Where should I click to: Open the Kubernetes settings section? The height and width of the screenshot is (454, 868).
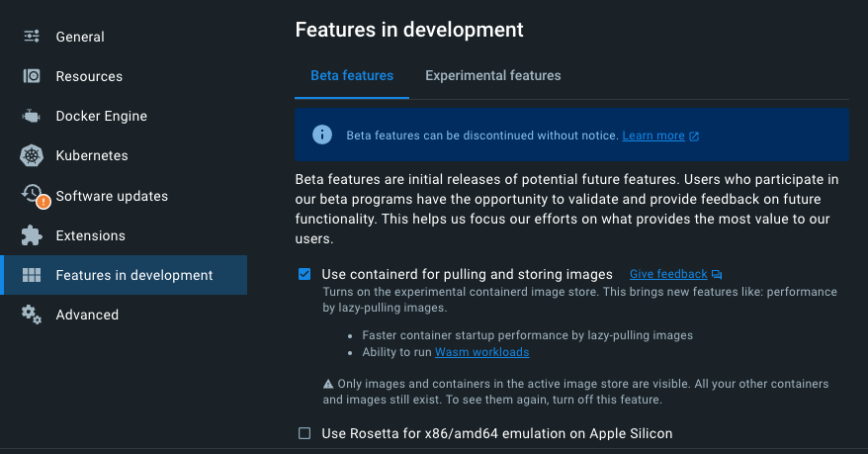tap(92, 155)
